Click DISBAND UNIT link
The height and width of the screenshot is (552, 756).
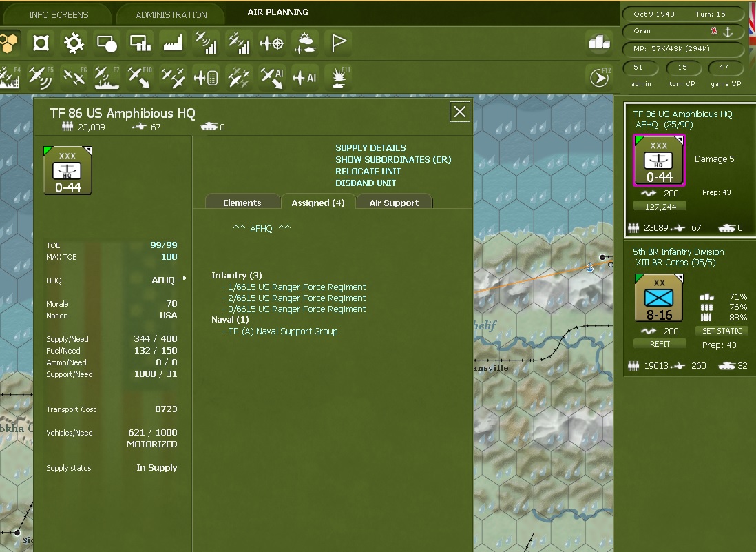[x=366, y=183]
